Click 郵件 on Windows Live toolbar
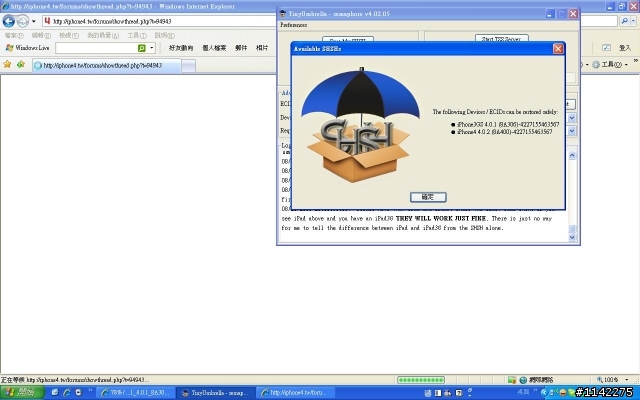The height and width of the screenshot is (400, 640). pos(241,48)
